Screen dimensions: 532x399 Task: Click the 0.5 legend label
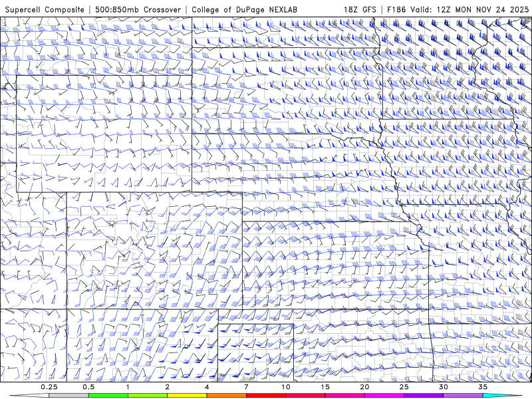click(88, 387)
